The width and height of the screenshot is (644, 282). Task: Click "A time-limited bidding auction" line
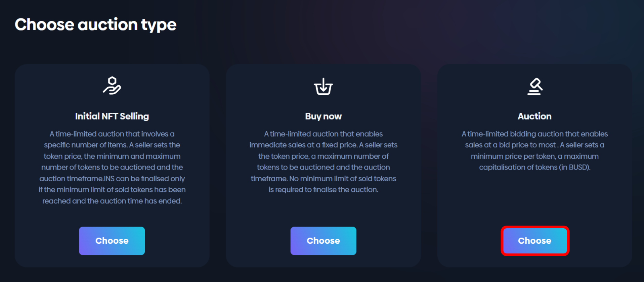tap(534, 134)
